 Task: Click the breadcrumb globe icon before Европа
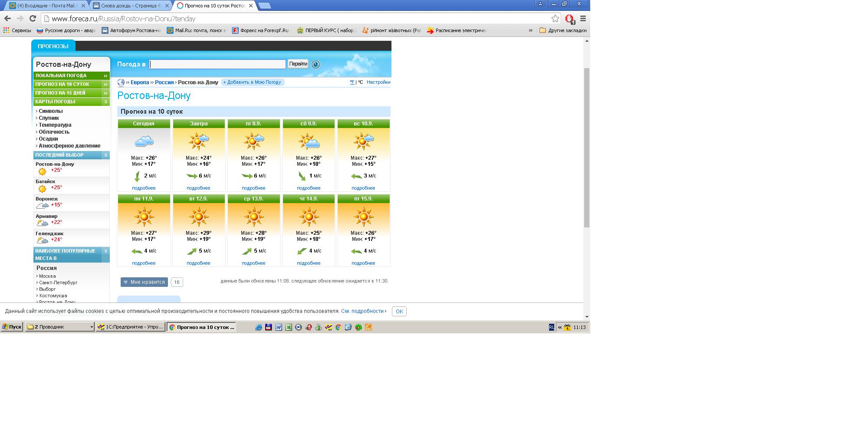(x=121, y=82)
